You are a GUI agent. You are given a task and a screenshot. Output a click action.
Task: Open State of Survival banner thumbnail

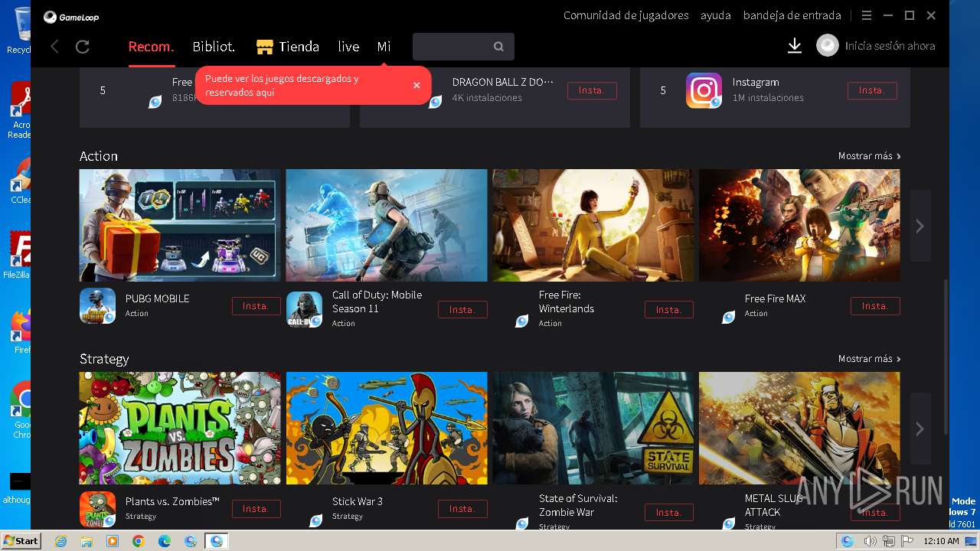coord(593,428)
